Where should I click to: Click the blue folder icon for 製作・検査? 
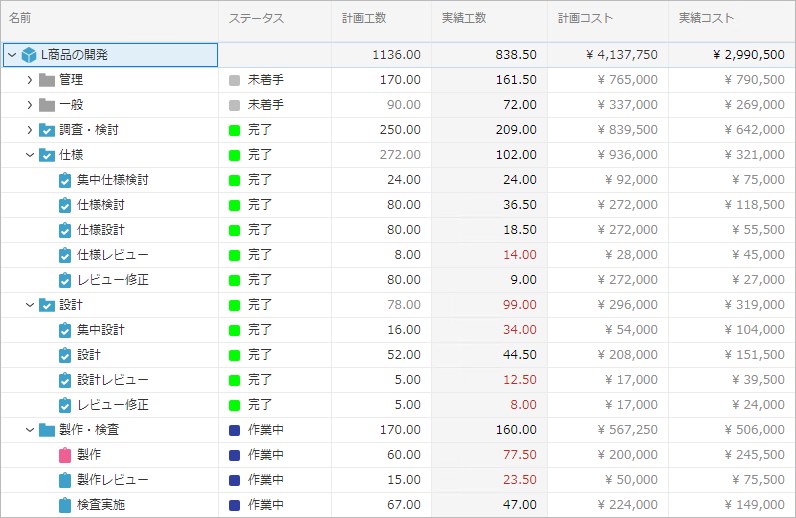[47, 430]
